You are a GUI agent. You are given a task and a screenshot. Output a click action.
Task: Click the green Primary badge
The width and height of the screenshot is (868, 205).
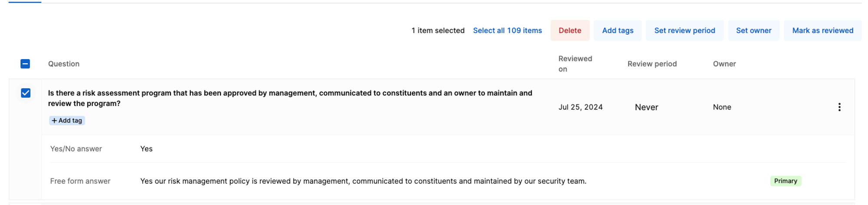(x=786, y=181)
